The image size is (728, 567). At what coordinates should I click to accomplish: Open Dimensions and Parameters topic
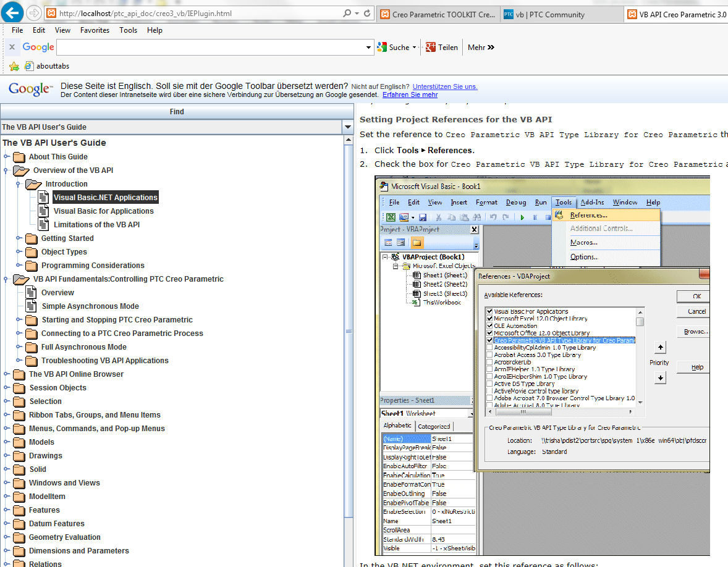pyautogui.click(x=79, y=551)
